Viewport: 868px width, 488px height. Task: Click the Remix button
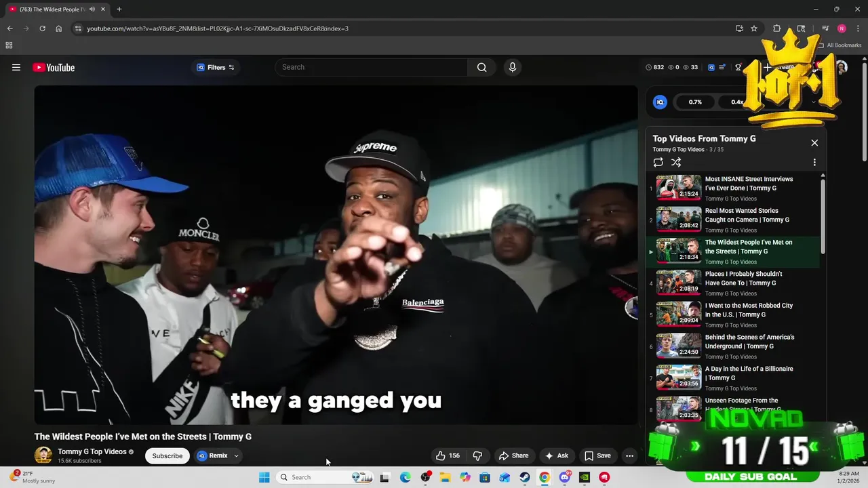click(x=213, y=455)
